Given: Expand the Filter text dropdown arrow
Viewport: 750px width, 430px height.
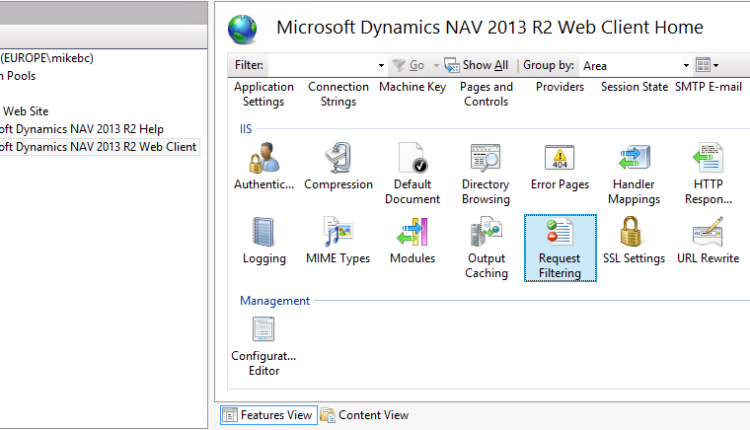Looking at the screenshot, I should 381,65.
